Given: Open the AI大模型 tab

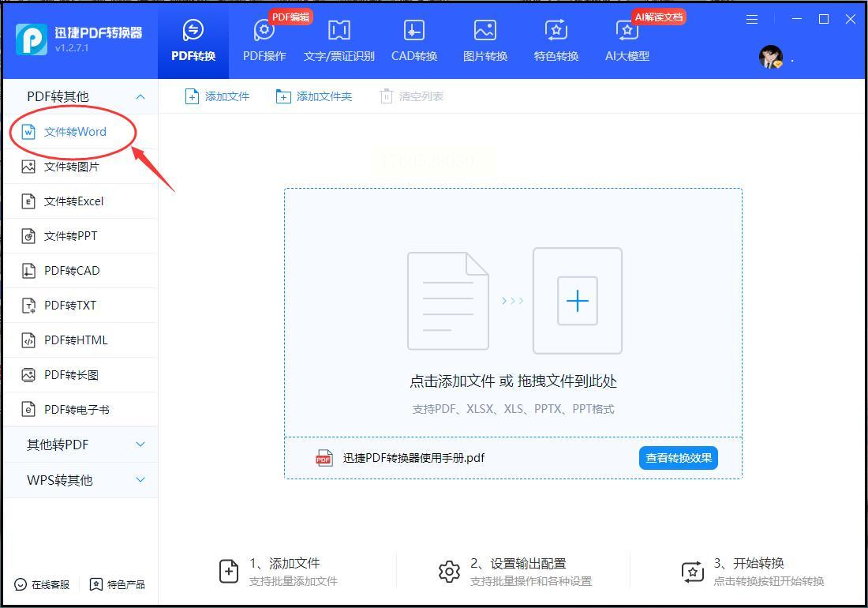Looking at the screenshot, I should point(627,41).
